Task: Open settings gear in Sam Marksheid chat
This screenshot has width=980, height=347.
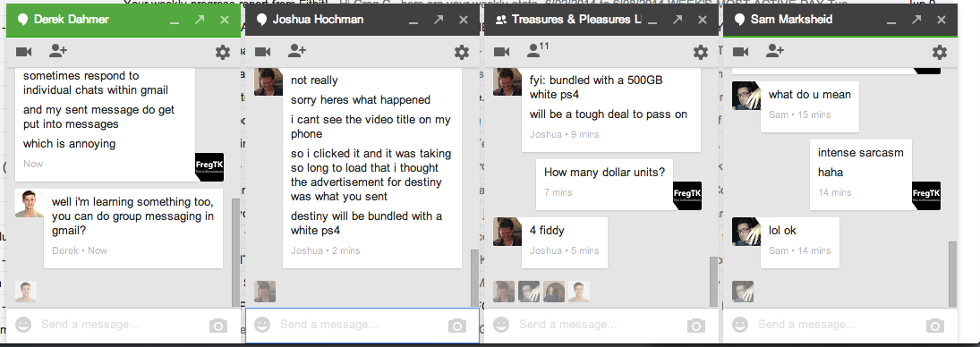Action: [x=940, y=52]
